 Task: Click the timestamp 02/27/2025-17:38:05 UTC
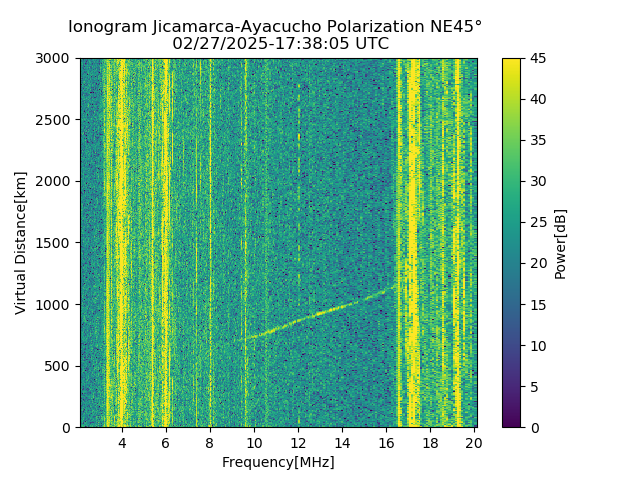click(280, 43)
